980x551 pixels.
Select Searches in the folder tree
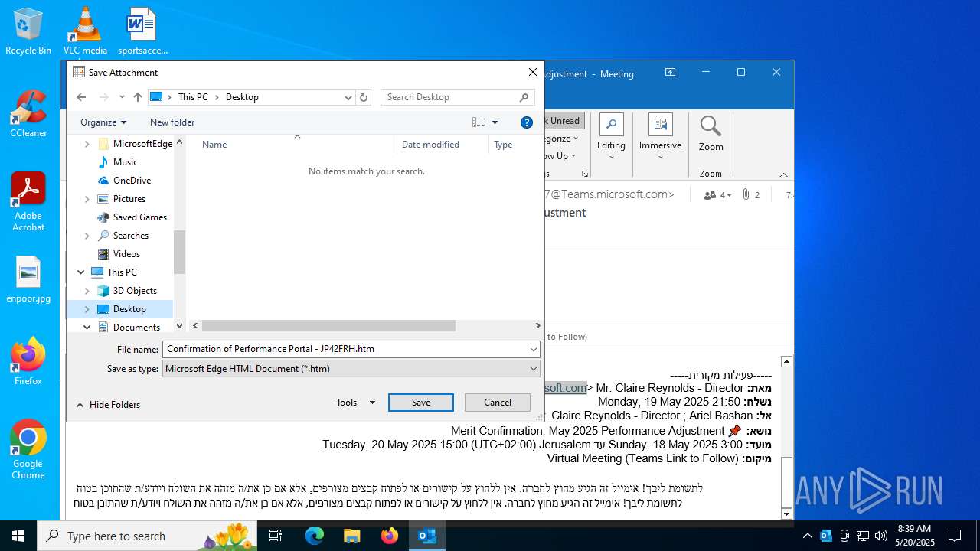130,236
